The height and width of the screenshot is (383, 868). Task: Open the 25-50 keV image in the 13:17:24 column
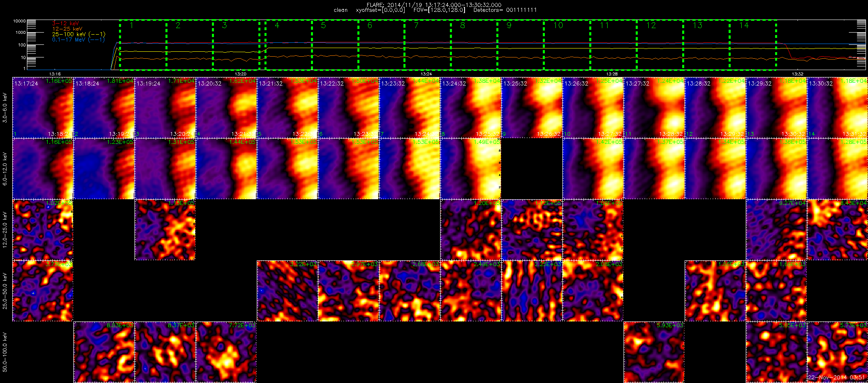(x=43, y=291)
